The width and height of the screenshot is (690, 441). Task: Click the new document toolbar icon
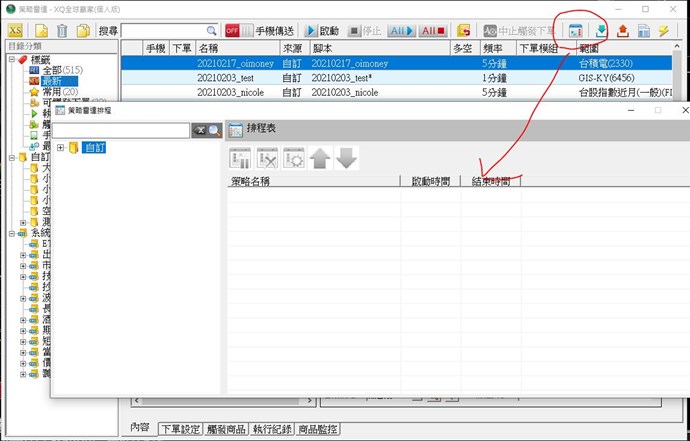(x=41, y=31)
